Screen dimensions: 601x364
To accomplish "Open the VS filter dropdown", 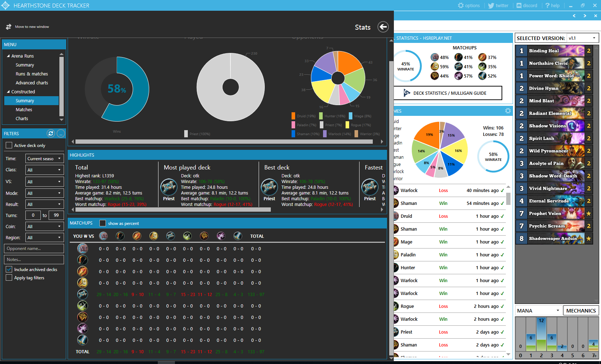I will 45,182.
